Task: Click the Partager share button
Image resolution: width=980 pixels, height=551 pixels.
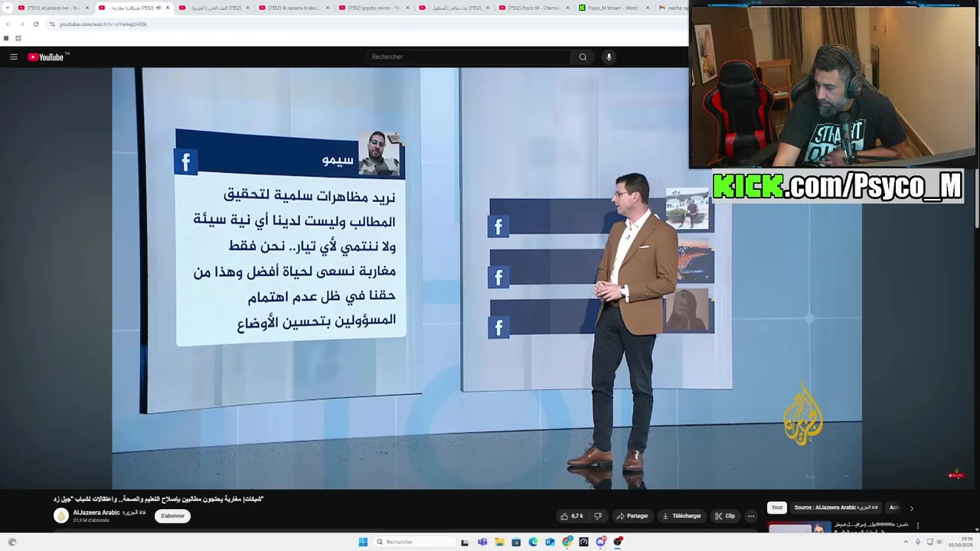Action: (632, 516)
